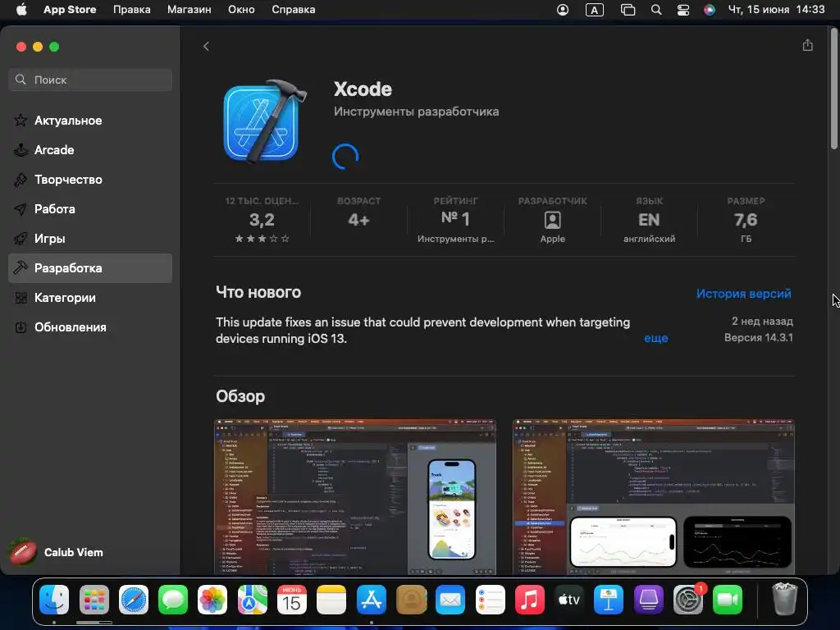Click the 7,6 ГБ size value
Viewport: 840px width, 630px height.
(746, 220)
